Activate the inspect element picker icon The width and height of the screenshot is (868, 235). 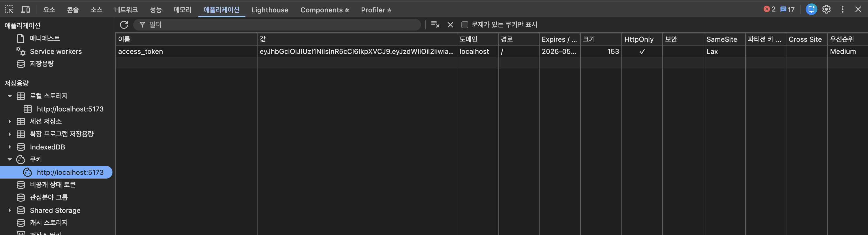9,10
